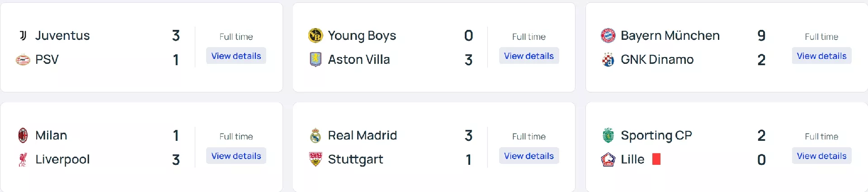View details of Milan vs Liverpool
Image resolution: width=868 pixels, height=192 pixels.
236,156
